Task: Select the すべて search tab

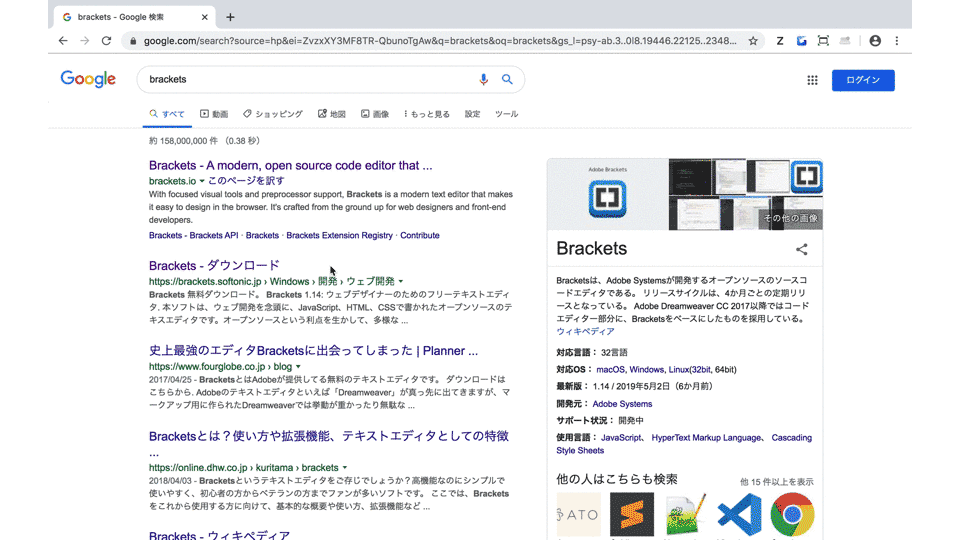Action: (167, 114)
